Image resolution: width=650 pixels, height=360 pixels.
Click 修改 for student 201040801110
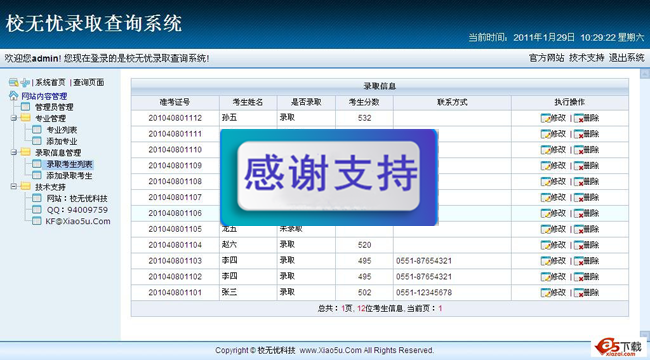(553, 150)
